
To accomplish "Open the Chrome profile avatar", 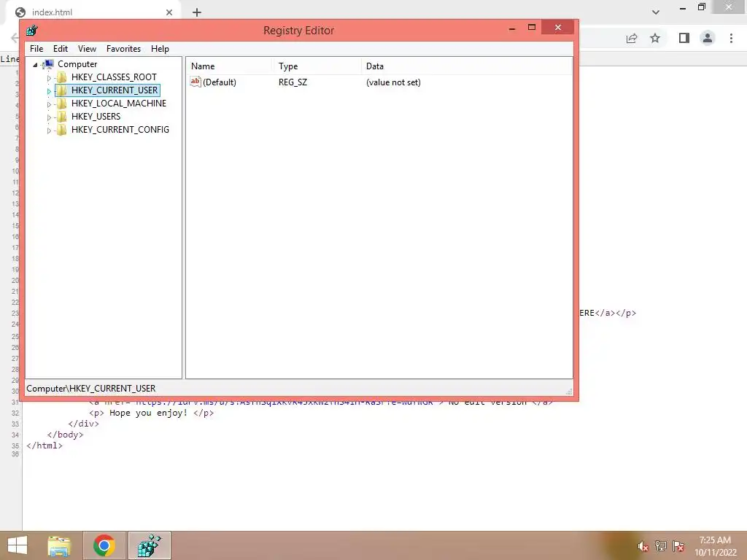I will point(708,38).
